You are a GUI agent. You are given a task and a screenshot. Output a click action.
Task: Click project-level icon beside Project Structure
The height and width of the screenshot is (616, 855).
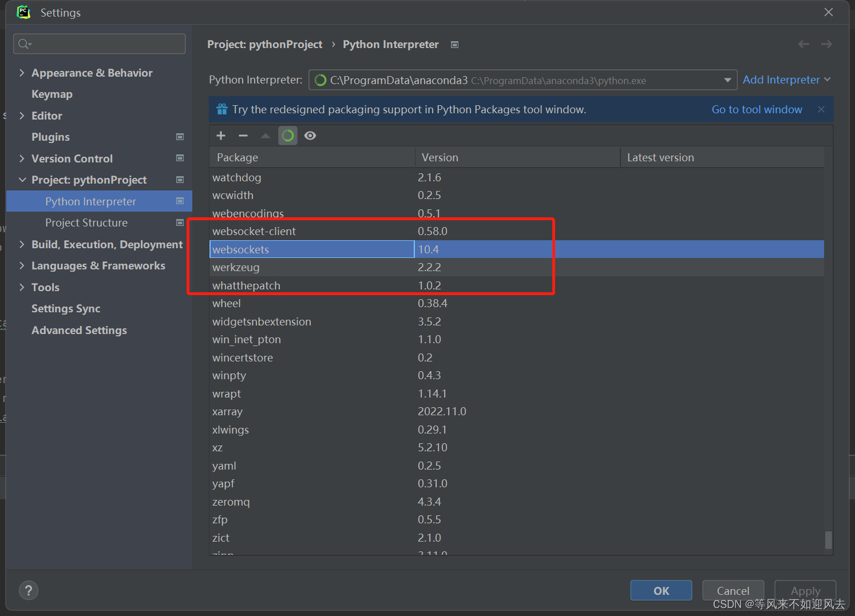[x=180, y=222]
